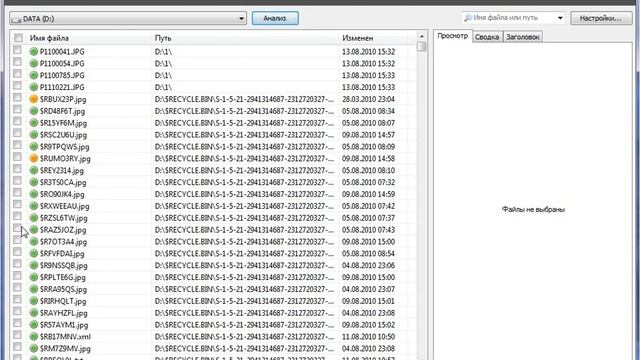
Task: Select the file name $RAZ5JOZ.jpg
Action: click(x=63, y=230)
